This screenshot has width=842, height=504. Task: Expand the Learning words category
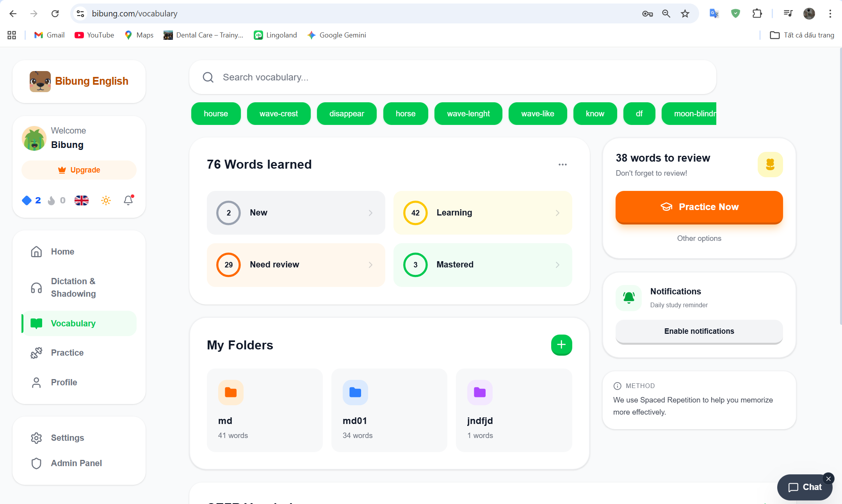[x=482, y=213]
